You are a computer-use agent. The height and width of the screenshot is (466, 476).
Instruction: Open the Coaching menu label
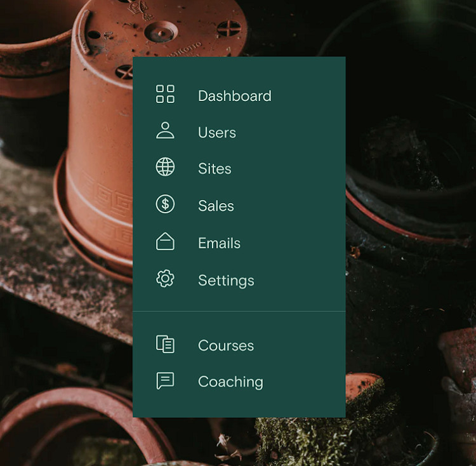click(230, 382)
